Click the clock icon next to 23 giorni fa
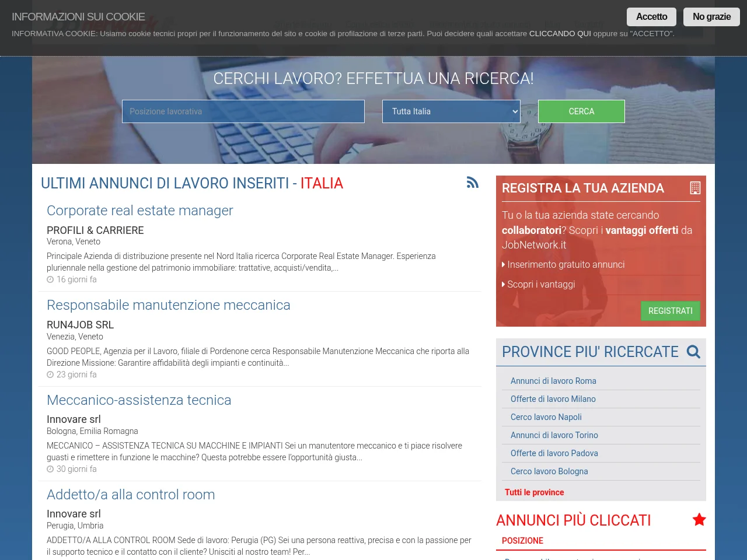 point(50,374)
